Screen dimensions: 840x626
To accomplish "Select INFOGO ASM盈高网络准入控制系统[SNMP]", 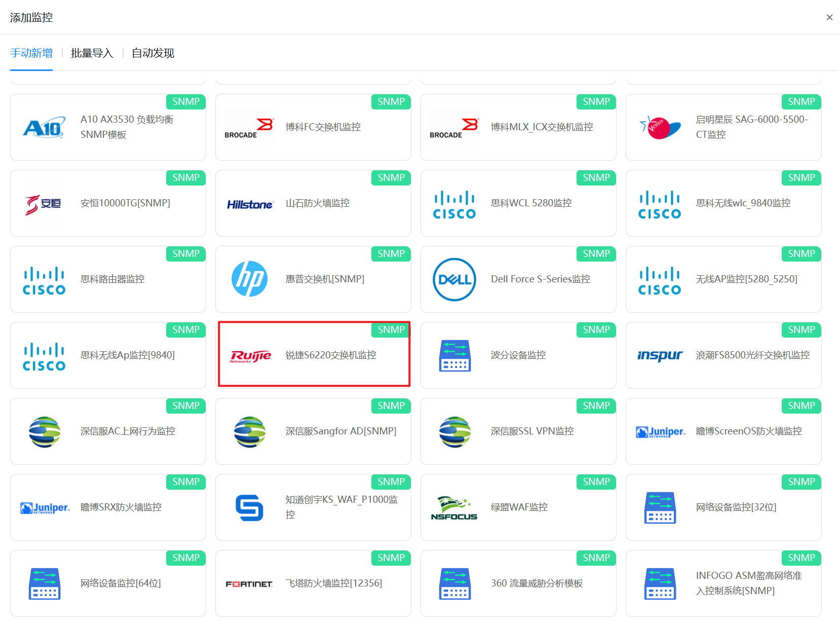I will (x=723, y=583).
